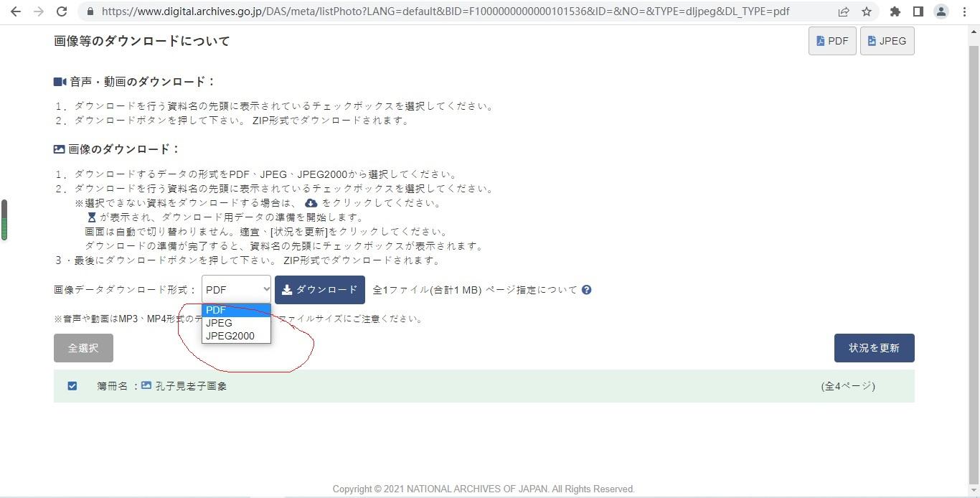Image resolution: width=980 pixels, height=498 pixels.
Task: Click the browser back arrow
Action: [15, 11]
